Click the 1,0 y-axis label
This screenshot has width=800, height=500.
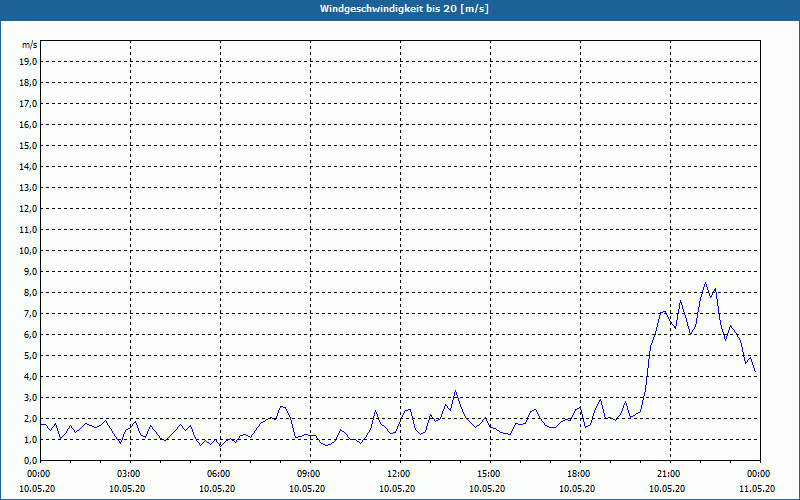[30, 439]
